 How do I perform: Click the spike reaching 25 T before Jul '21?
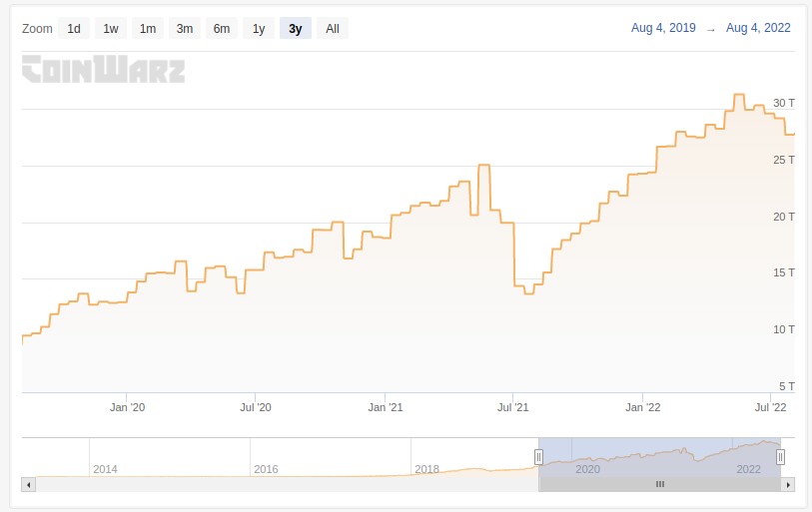coord(484,165)
